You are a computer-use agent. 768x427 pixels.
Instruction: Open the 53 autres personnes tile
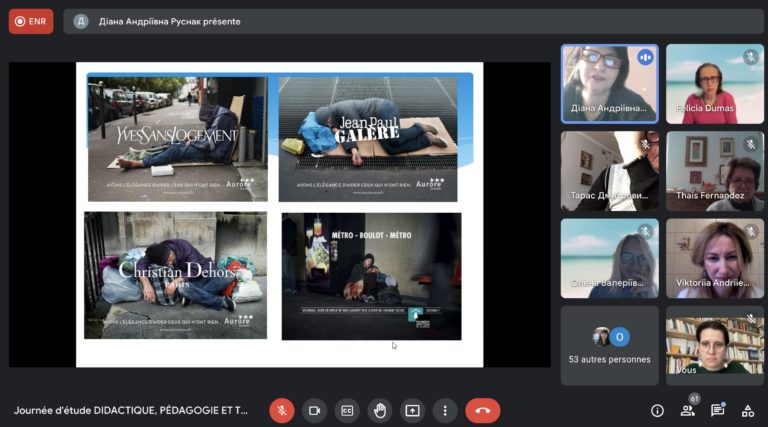[x=609, y=346]
